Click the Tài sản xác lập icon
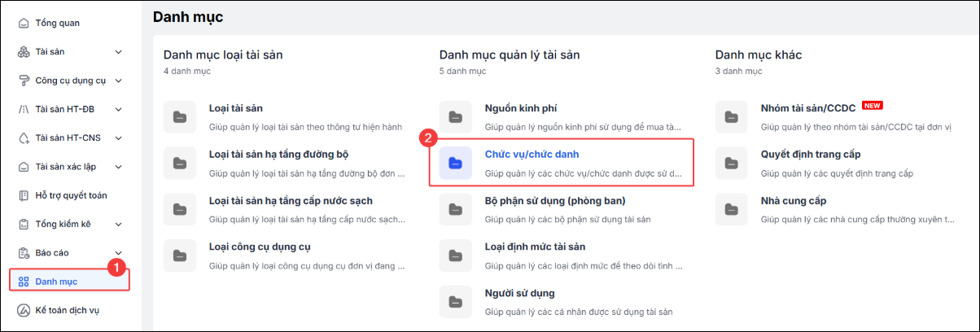980x332 pixels. tap(24, 167)
